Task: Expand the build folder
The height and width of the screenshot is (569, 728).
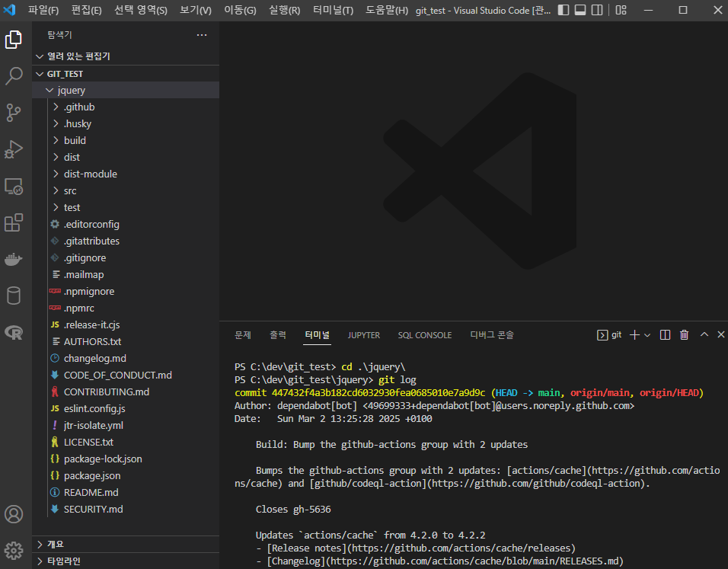Action: click(x=126, y=140)
